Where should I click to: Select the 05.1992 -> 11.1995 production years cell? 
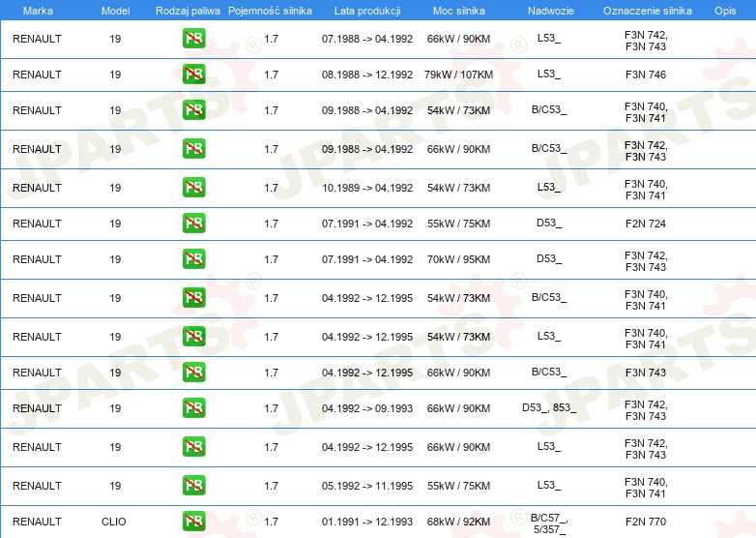pos(367,486)
